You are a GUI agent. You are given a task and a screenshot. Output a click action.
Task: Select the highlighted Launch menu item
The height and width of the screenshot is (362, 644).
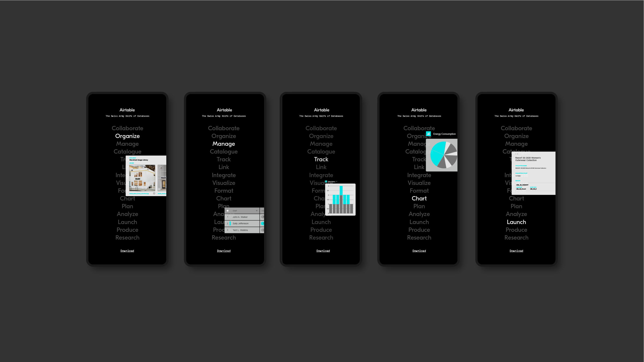(x=516, y=222)
